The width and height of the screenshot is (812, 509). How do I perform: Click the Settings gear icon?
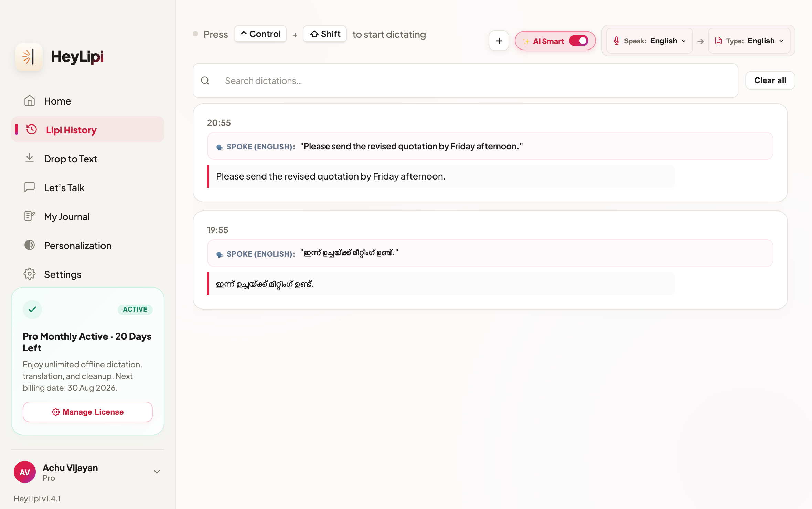coord(30,274)
